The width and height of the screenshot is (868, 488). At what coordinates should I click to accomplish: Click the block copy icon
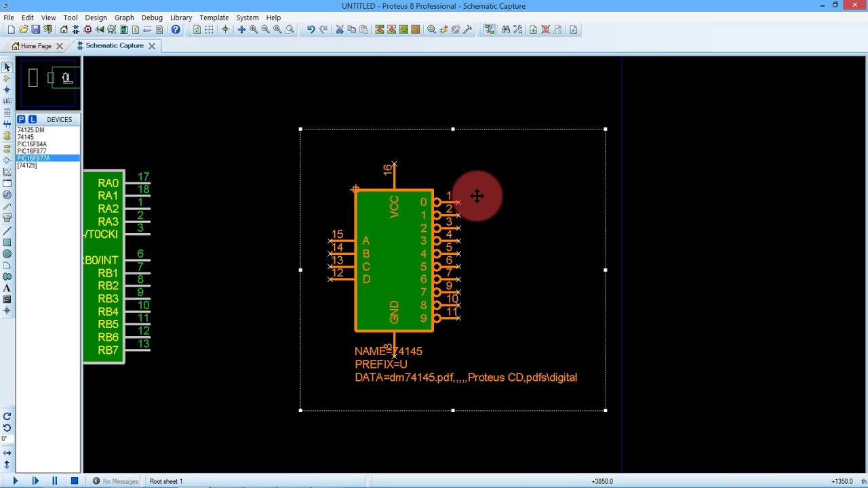tap(380, 29)
